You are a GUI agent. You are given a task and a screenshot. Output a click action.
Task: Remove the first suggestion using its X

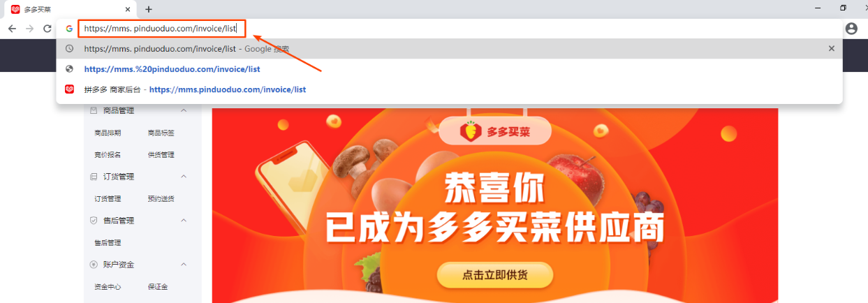click(x=831, y=49)
